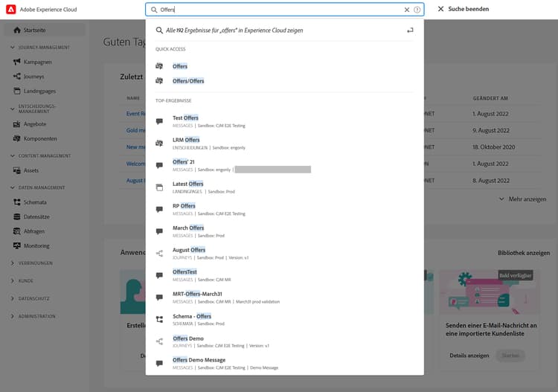The image size is (558, 392).
Task: Open the "MRT-Offers-March31" result
Action: tap(197, 294)
